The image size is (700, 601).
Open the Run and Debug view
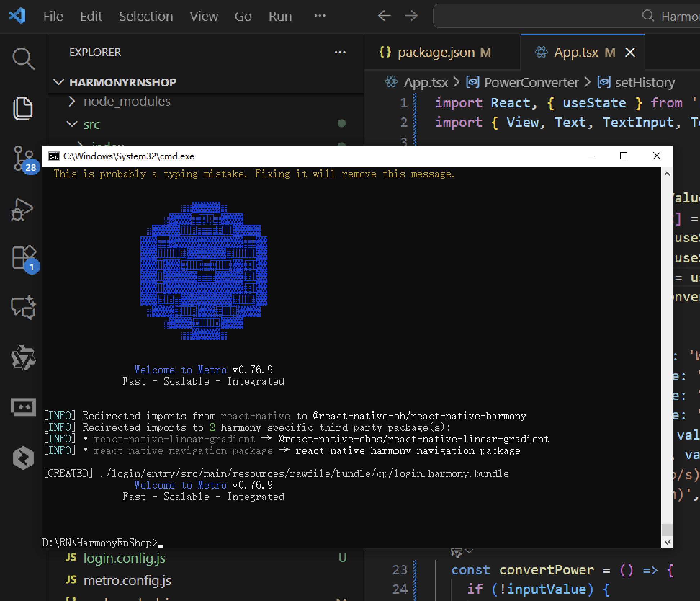point(22,209)
